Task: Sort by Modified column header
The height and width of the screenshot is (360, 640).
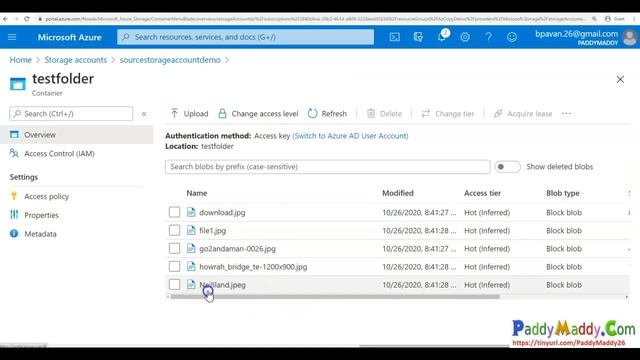Action: 398,193
